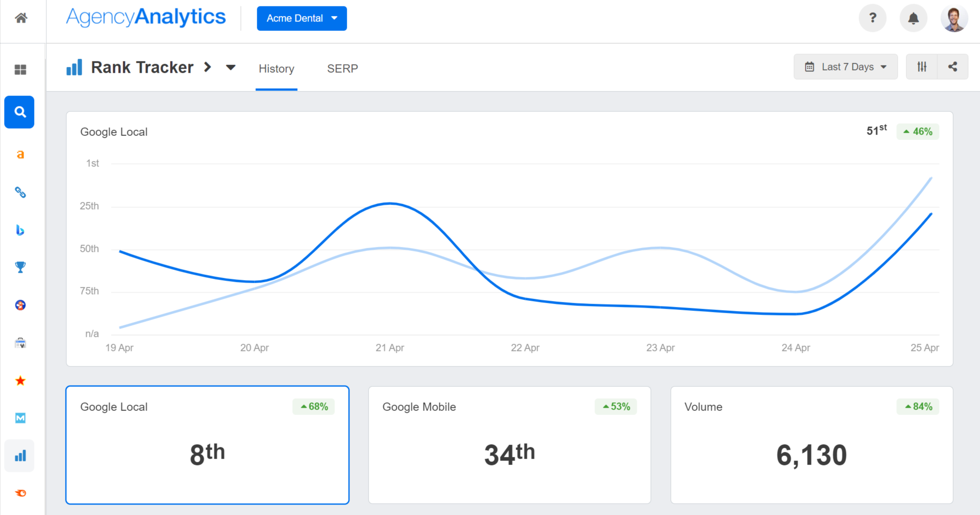Click the help question mark button
This screenshot has height=515, width=980.
point(872,18)
